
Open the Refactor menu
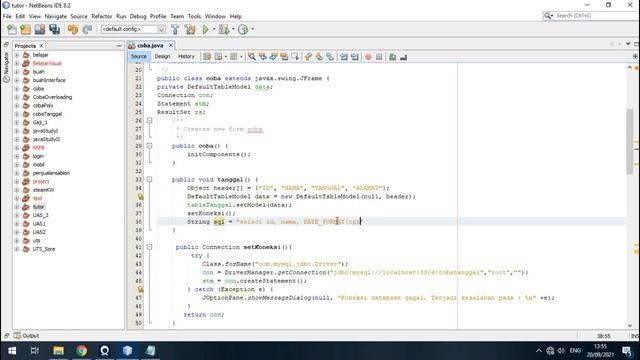pos(102,16)
